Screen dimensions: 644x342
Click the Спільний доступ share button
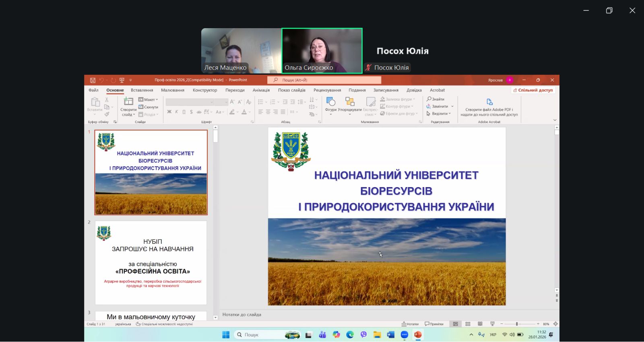point(533,90)
